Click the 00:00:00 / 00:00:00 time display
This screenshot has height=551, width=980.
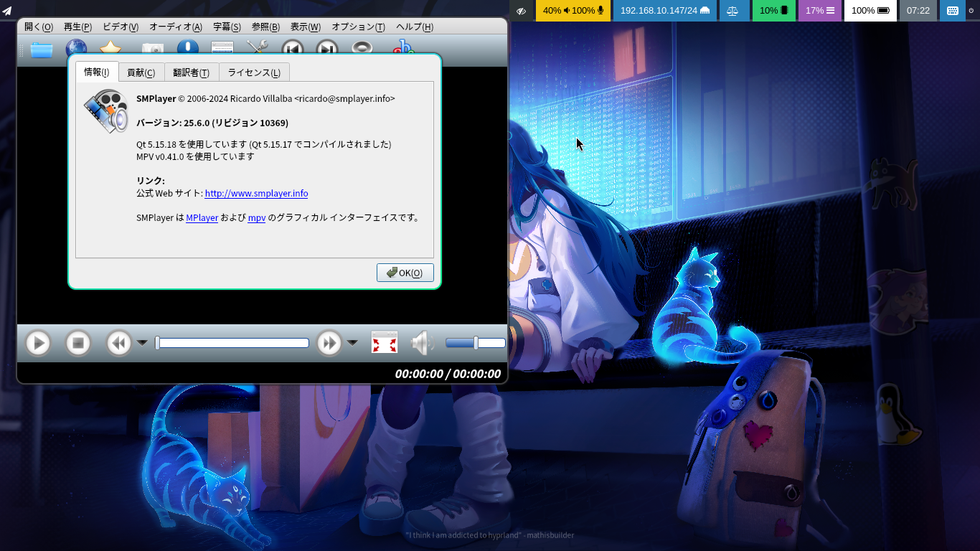pos(448,374)
